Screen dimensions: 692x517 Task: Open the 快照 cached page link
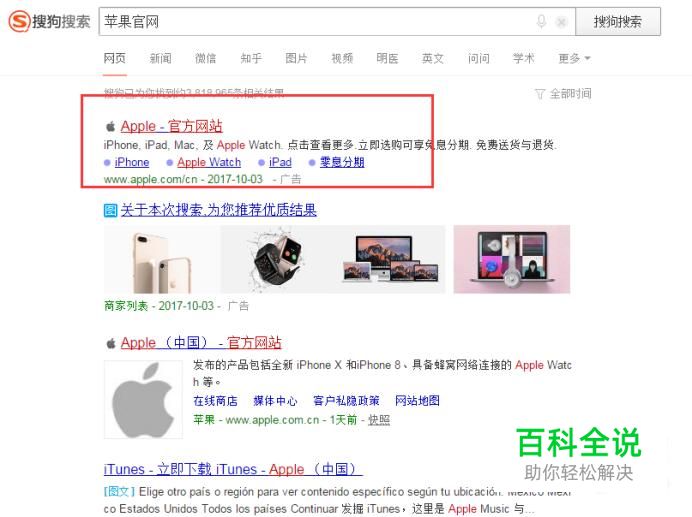[379, 420]
